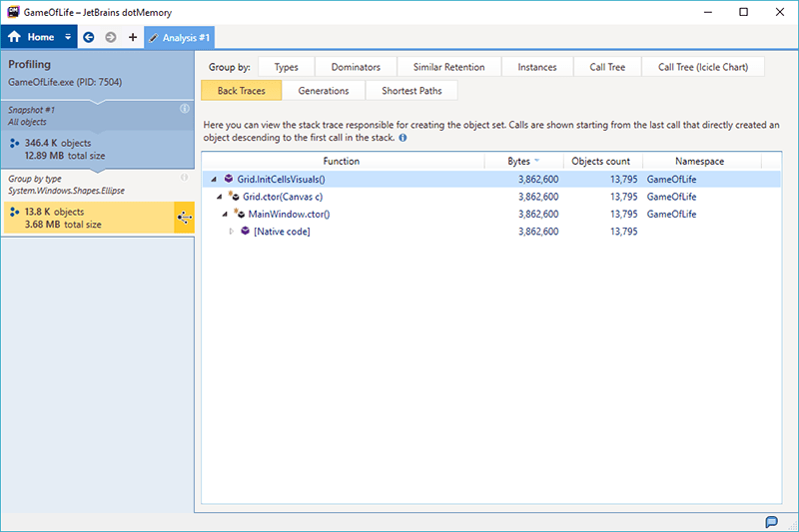799x532 pixels.
Task: Group by Types
Action: 286,67
